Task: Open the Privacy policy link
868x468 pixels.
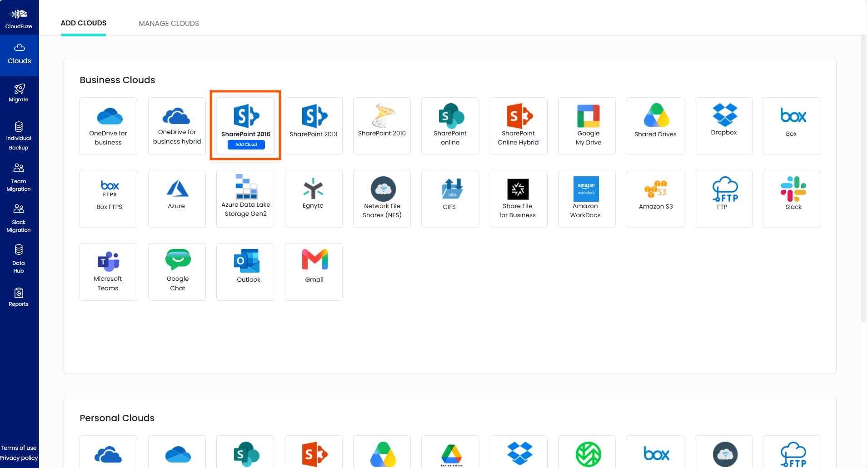Action: coord(19,458)
